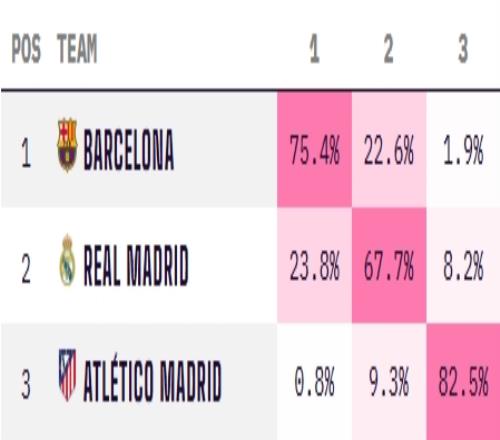Image resolution: width=500 pixels, height=440 pixels.
Task: Click Barcelona's 1.9% cell
Action: point(463,150)
